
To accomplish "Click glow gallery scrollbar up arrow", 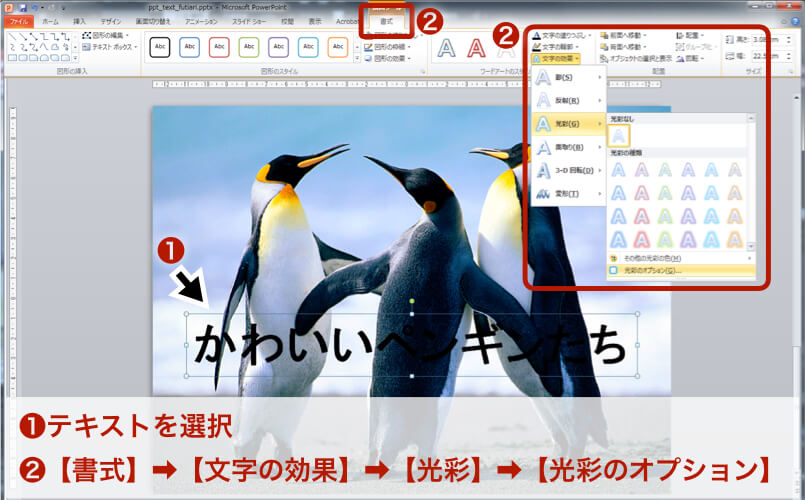I will pyautogui.click(x=751, y=119).
